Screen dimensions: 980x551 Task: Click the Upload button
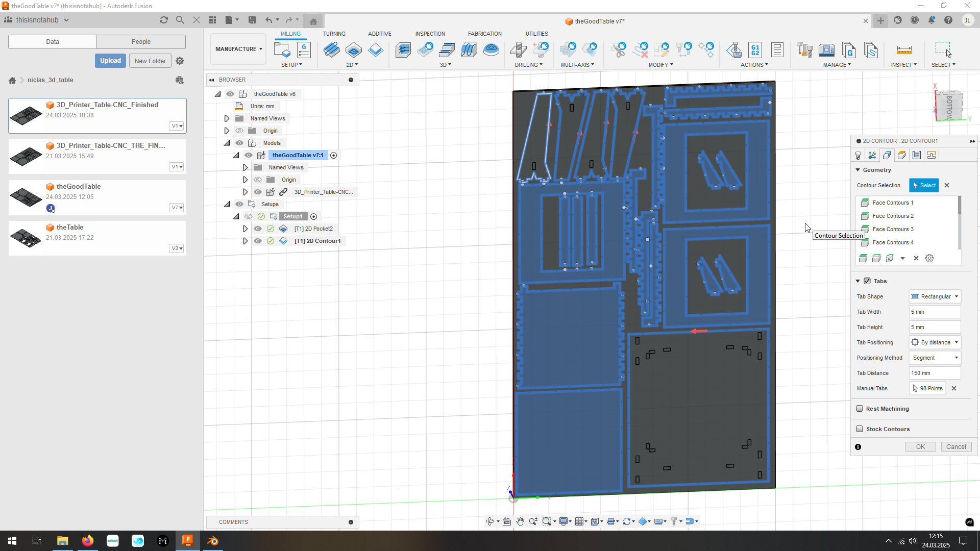pos(110,61)
